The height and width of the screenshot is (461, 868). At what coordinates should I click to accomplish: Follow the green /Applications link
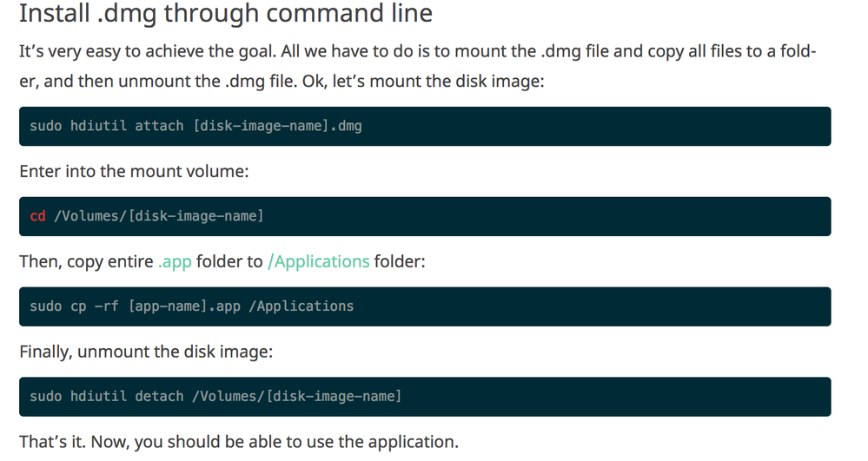pos(319,261)
